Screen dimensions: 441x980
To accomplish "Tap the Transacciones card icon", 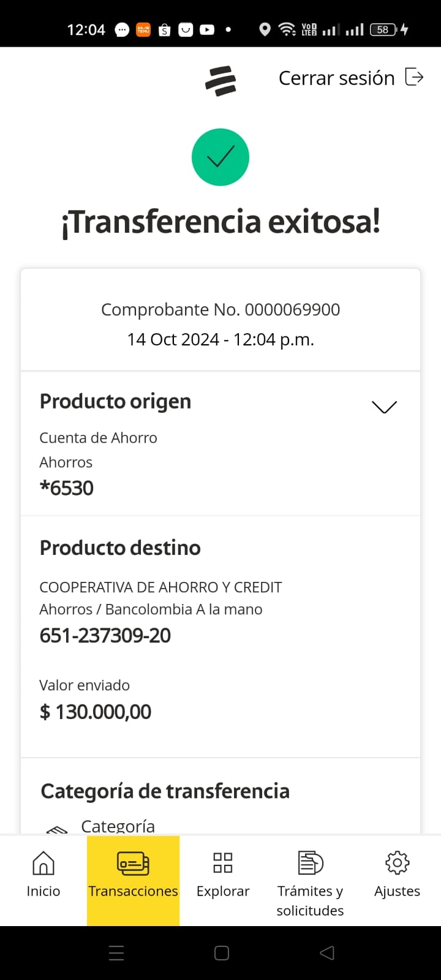I will 133,863.
